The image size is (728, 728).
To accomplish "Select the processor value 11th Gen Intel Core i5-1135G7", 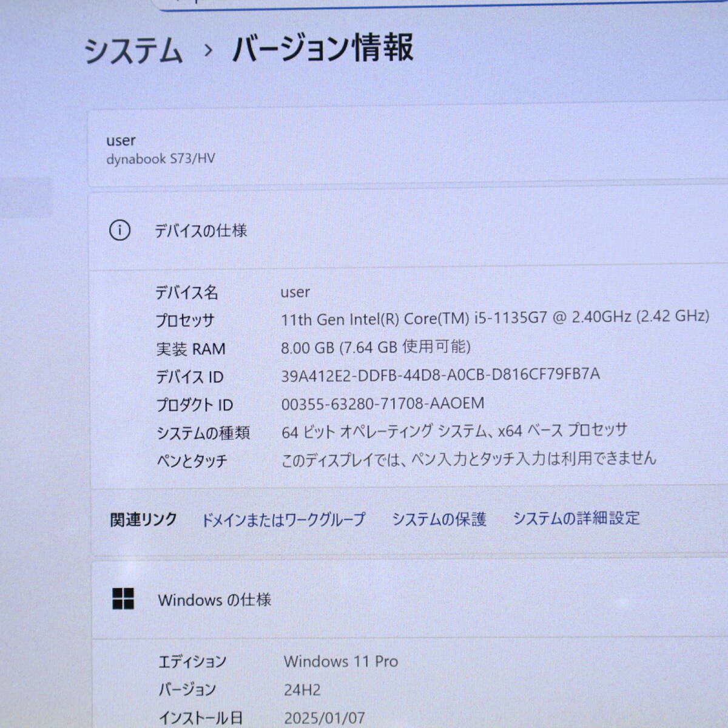I will click(x=495, y=317).
